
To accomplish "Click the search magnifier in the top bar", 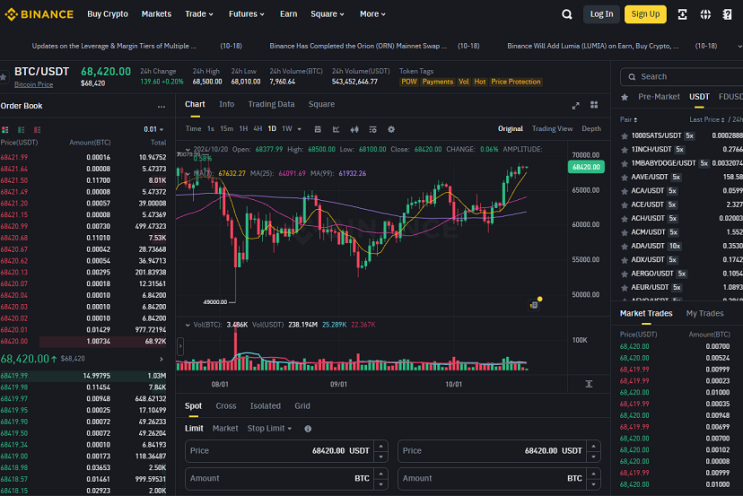I will (567, 14).
